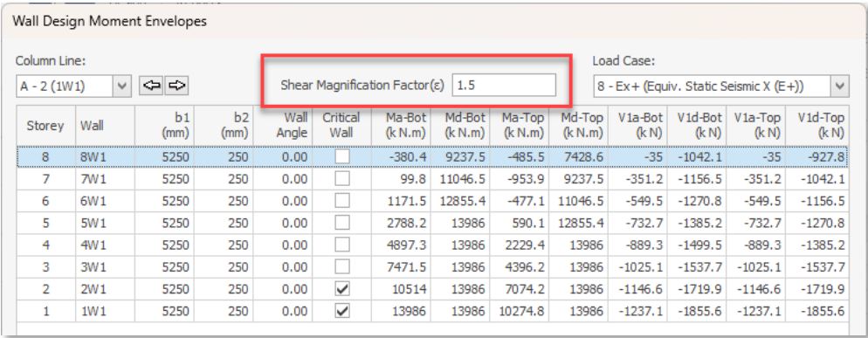Click Ma-Top value 10274.8
This screenshot has height=338, width=868.
(x=522, y=312)
